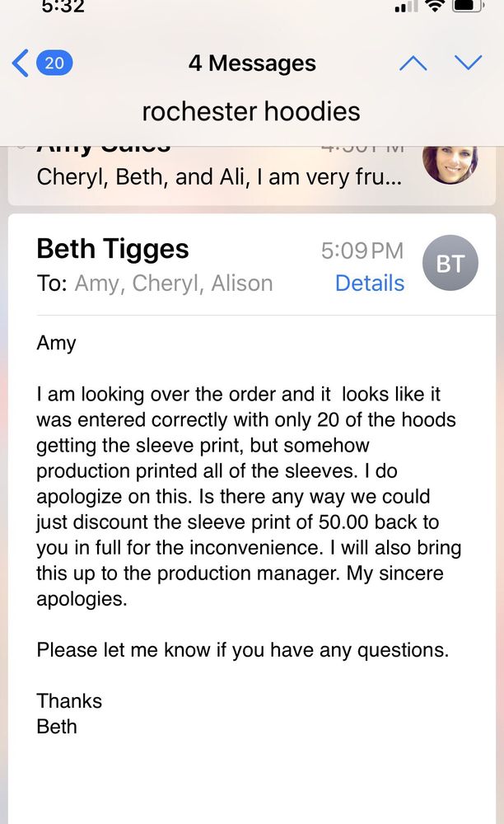Tap the cellular signal bars icon
The image size is (504, 824).
coord(406,7)
